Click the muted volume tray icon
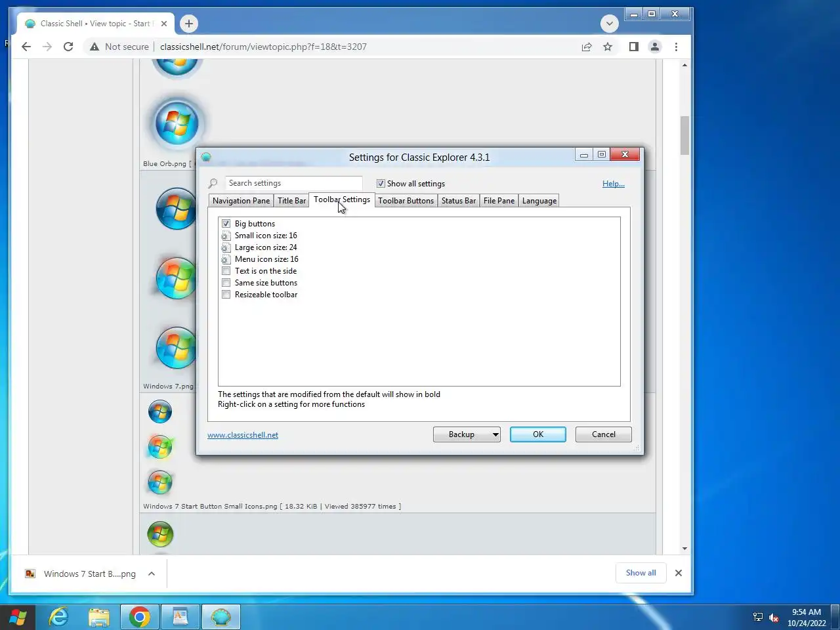 coord(774,618)
